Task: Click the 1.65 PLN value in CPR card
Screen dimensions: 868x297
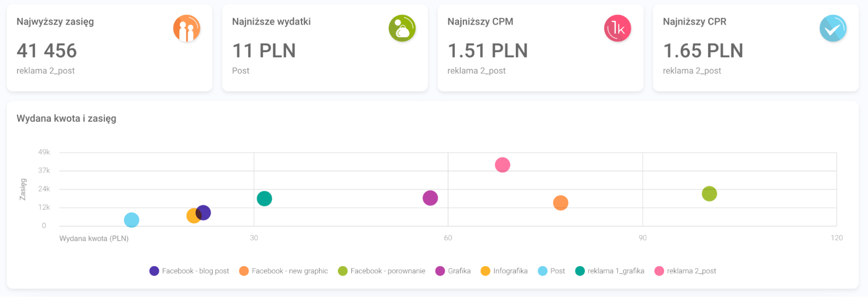Action: [x=703, y=51]
